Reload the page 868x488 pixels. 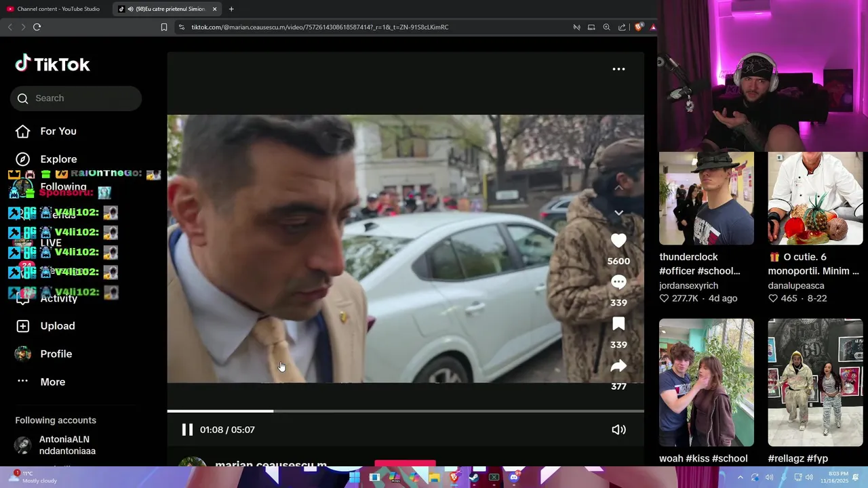click(37, 27)
